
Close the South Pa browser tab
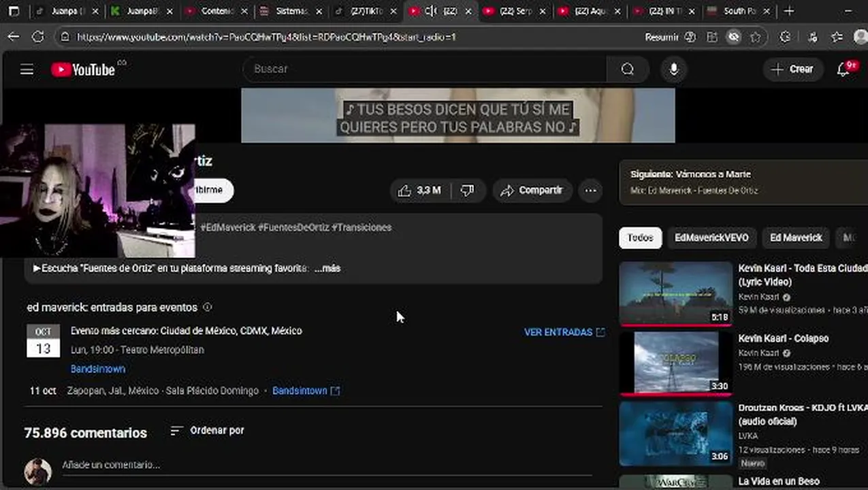(x=767, y=11)
